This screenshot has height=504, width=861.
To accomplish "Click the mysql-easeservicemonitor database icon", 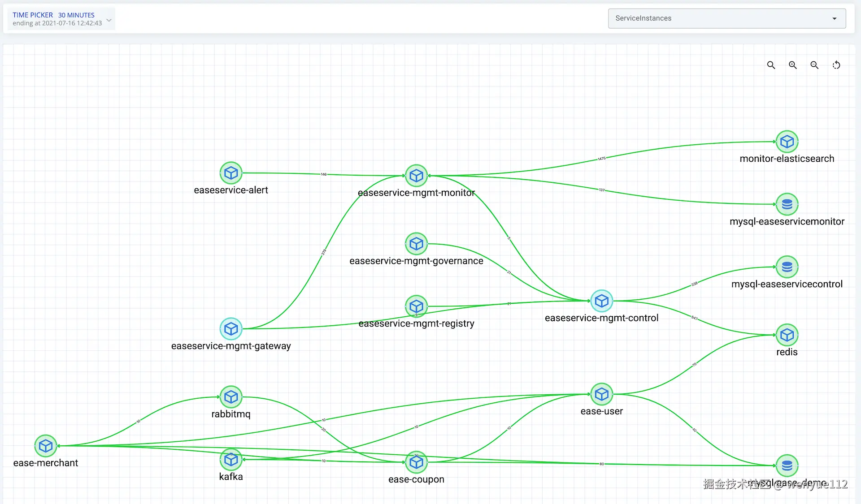I will tap(787, 204).
